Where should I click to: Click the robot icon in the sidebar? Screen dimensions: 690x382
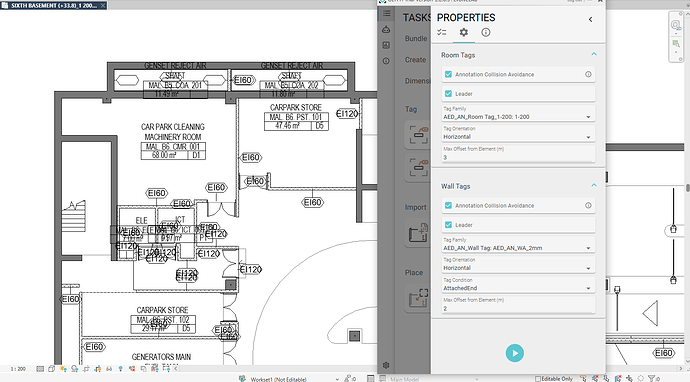pyautogui.click(x=386, y=29)
